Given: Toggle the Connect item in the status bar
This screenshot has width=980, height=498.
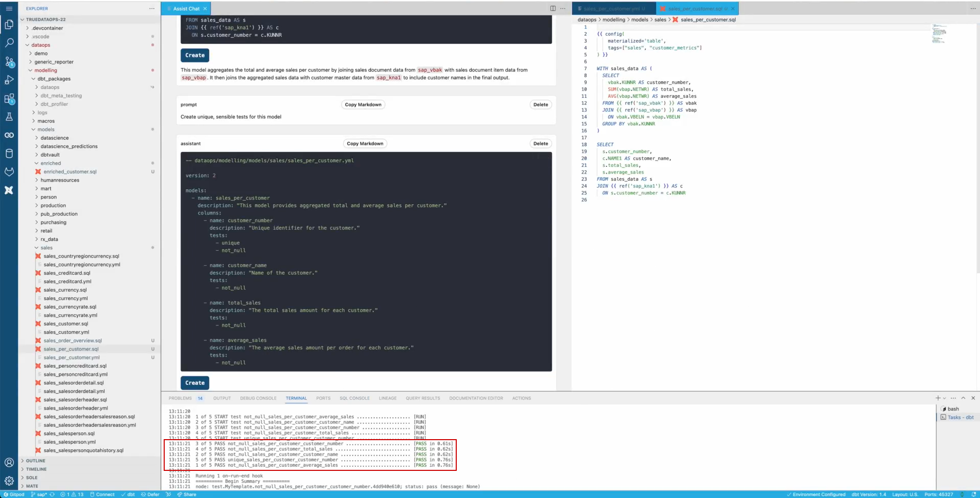Looking at the screenshot, I should [103, 494].
